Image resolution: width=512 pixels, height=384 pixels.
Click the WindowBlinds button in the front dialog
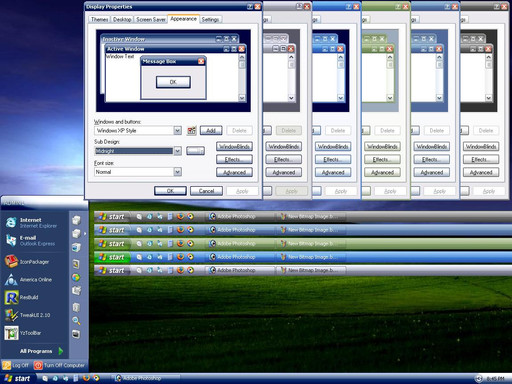pyautogui.click(x=234, y=147)
